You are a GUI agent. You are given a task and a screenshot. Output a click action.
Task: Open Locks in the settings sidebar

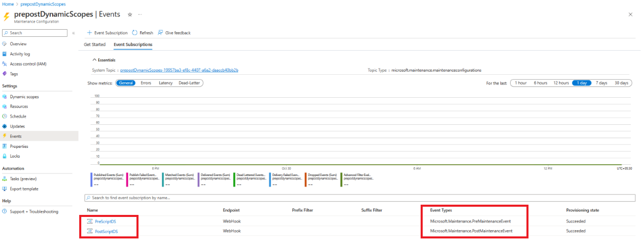coord(15,156)
